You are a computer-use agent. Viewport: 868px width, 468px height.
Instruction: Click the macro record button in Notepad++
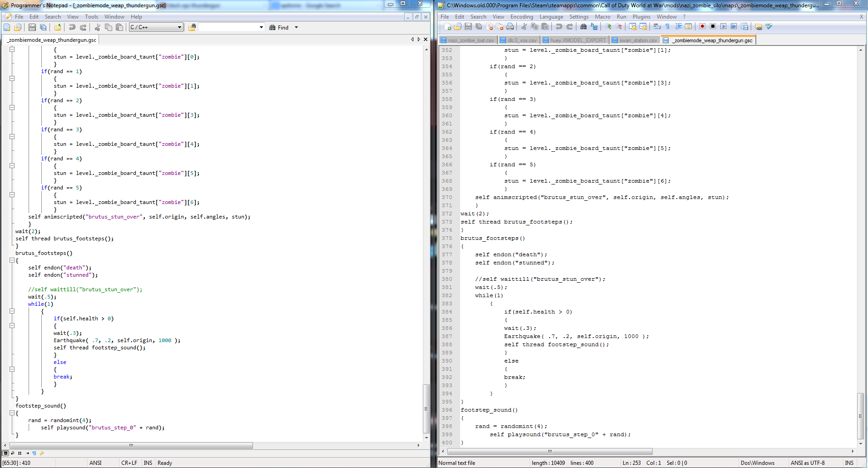tap(702, 27)
